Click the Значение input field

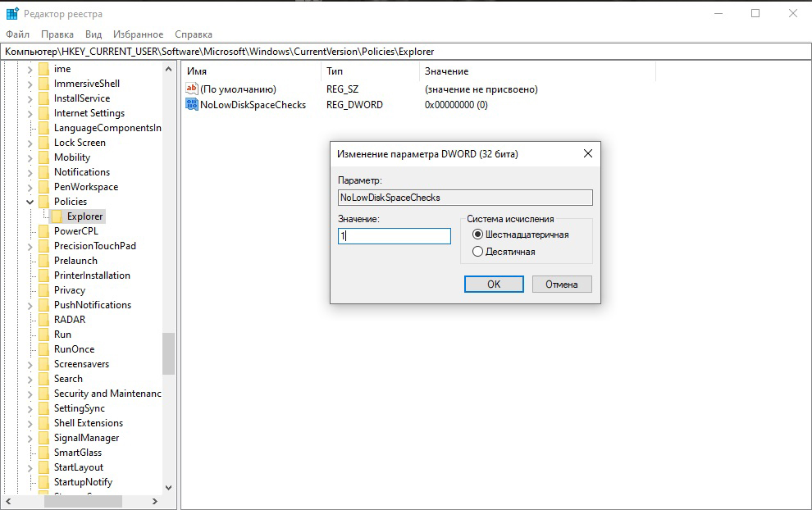[395, 236]
